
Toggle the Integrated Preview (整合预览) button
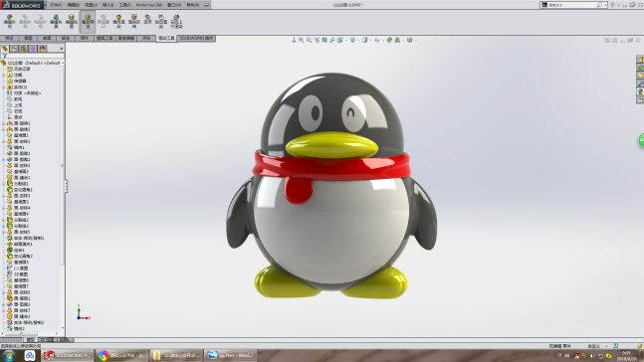[87, 21]
